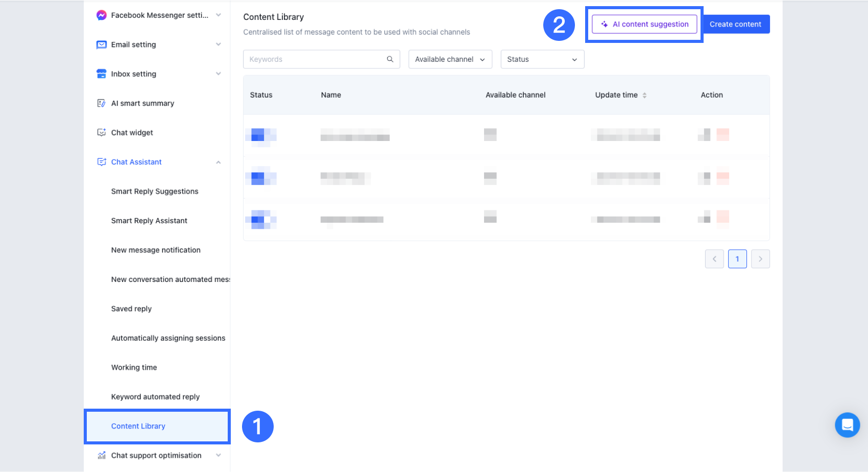Image resolution: width=868 pixels, height=472 pixels.
Task: Click the search magnifier in Keywords field
Action: (390, 59)
